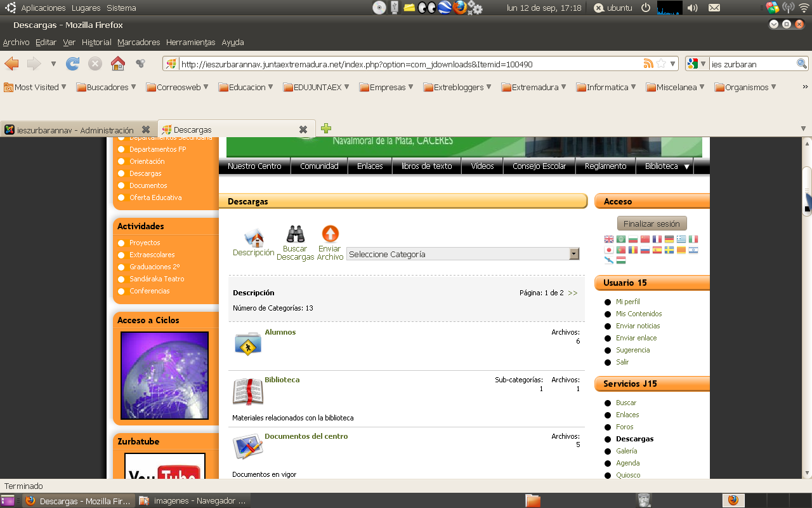Expand the Biblioteca menu in the navigation bar

coord(665,166)
